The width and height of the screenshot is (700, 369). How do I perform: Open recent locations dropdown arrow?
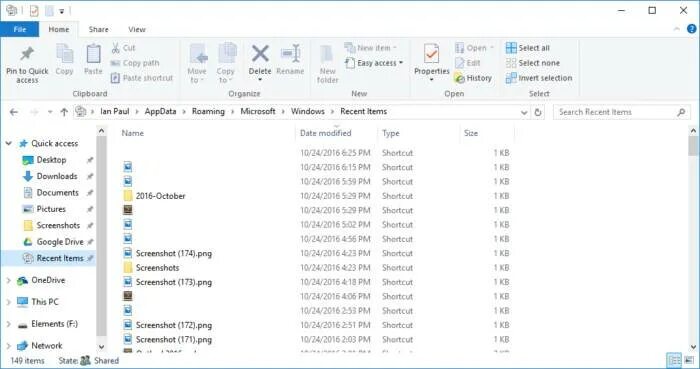pos(50,112)
